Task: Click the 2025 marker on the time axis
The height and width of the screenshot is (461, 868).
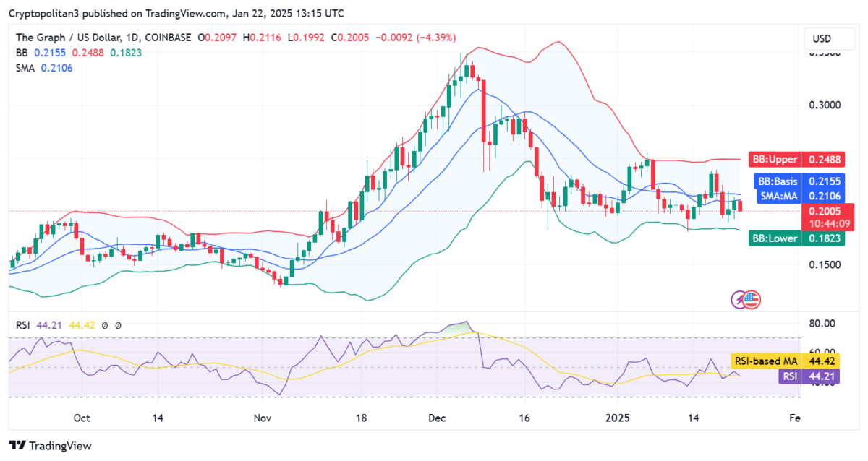Action: tap(618, 418)
